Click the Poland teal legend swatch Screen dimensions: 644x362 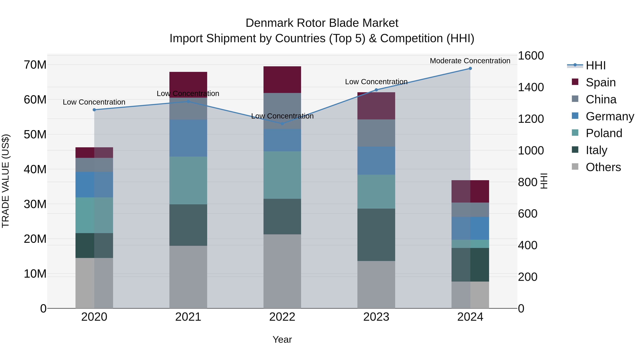575,132
